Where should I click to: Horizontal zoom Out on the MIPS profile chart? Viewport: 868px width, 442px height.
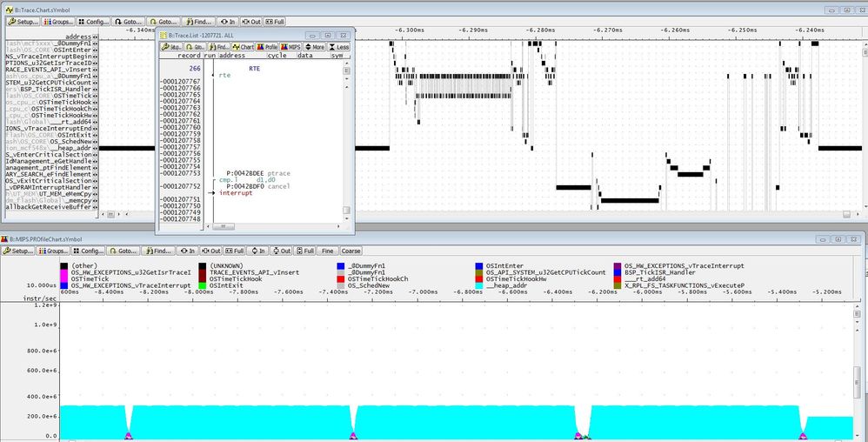click(211, 251)
